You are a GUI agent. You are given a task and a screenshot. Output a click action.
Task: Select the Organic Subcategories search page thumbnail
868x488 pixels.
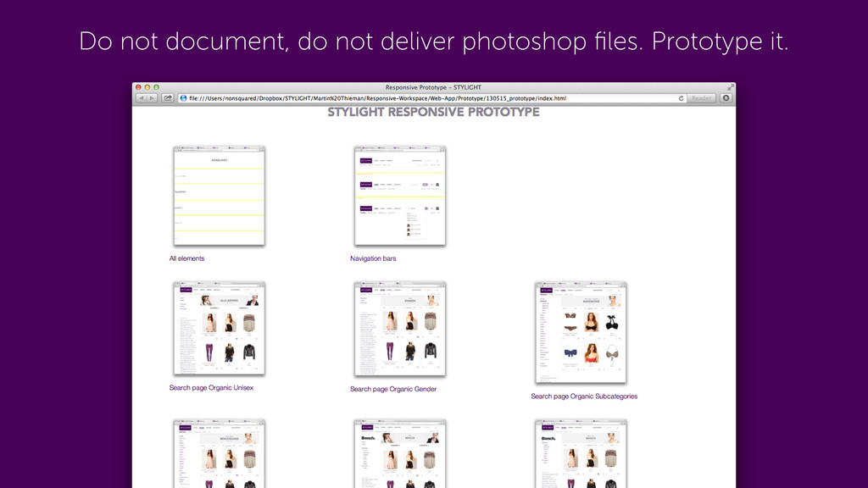[581, 332]
